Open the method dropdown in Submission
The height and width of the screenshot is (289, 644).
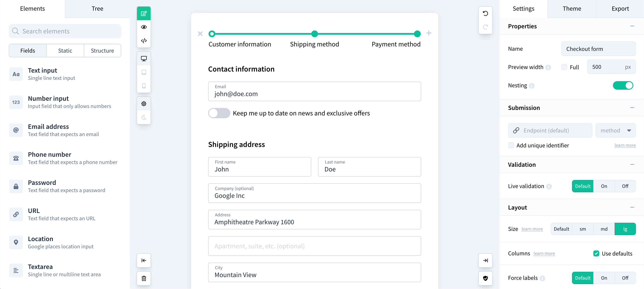point(615,130)
